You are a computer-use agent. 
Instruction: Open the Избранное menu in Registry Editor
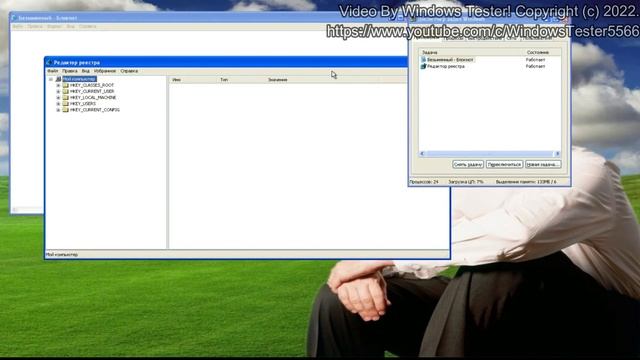[105, 71]
